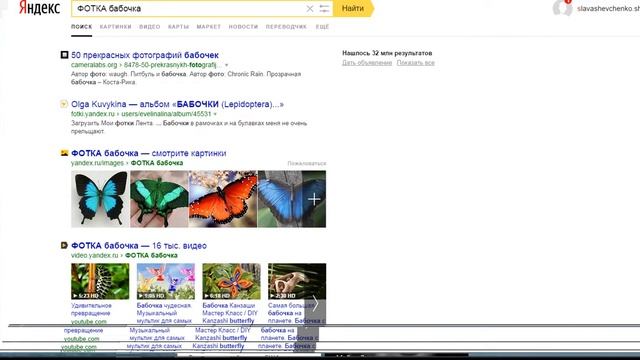640x360 pixels.
Task: Click the user avatar icon
Action: pyautogui.click(x=562, y=8)
